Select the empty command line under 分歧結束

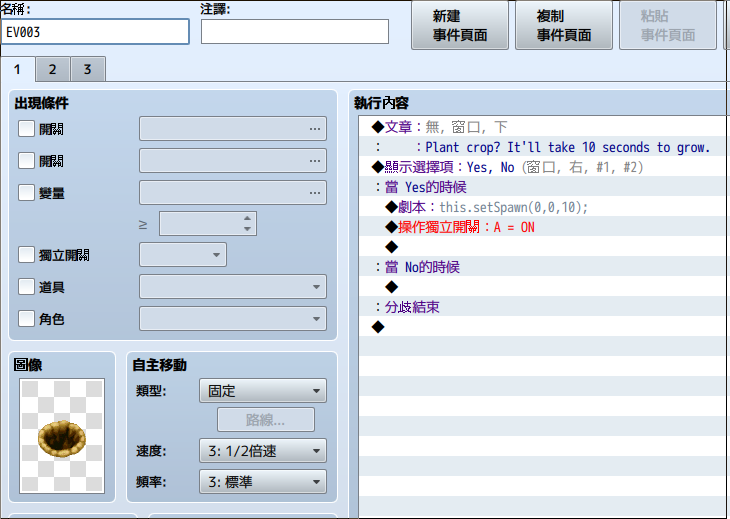544,327
